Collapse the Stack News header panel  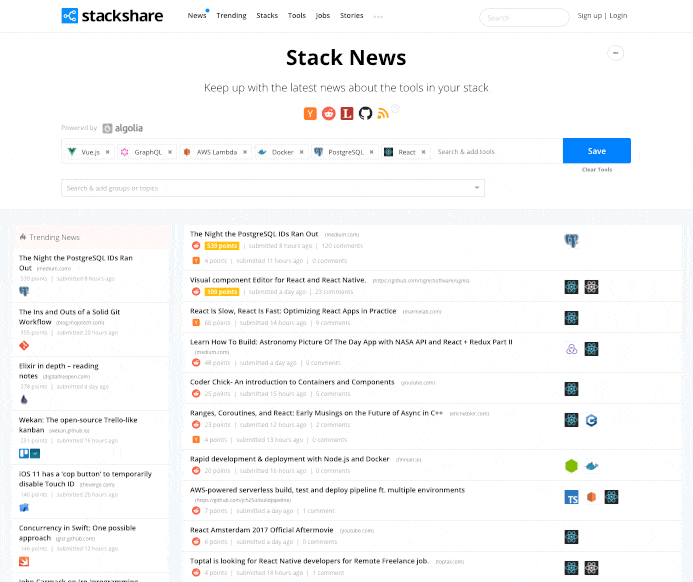click(x=615, y=53)
